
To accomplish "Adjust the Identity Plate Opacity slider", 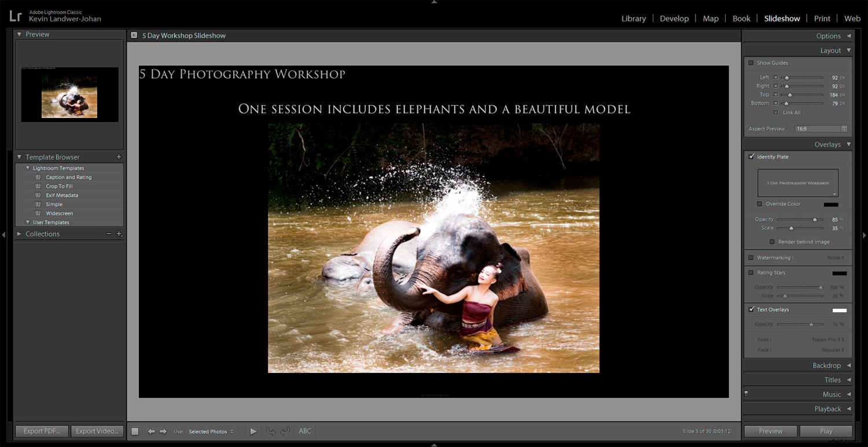I will [815, 219].
